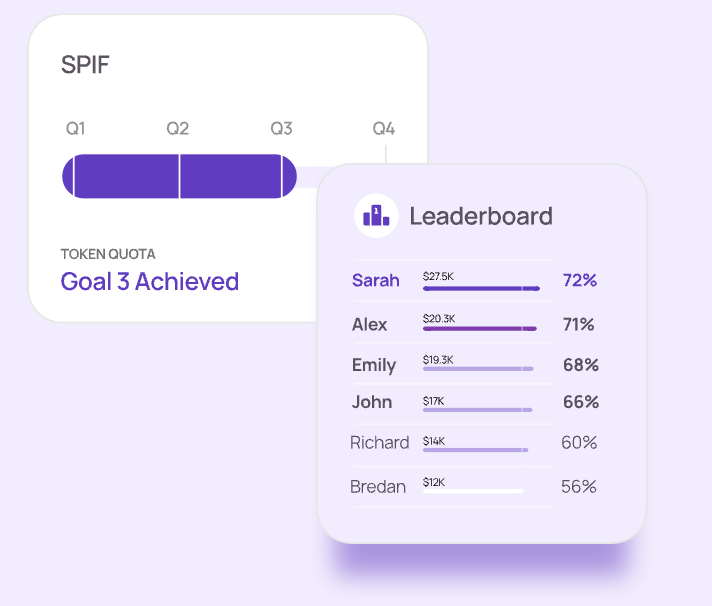
Task: Click the purple SPIF progress bar
Action: [x=179, y=177]
